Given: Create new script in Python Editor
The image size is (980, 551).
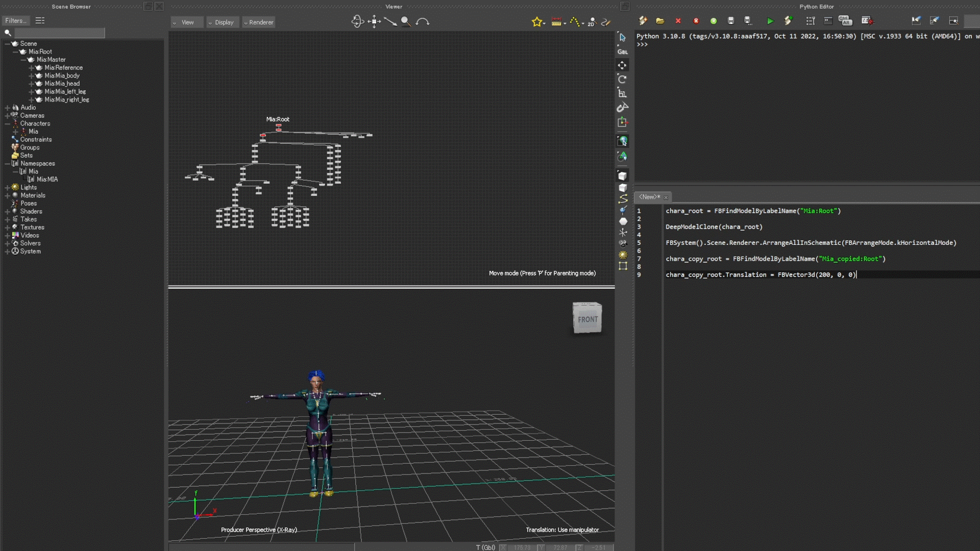Looking at the screenshot, I should click(643, 20).
